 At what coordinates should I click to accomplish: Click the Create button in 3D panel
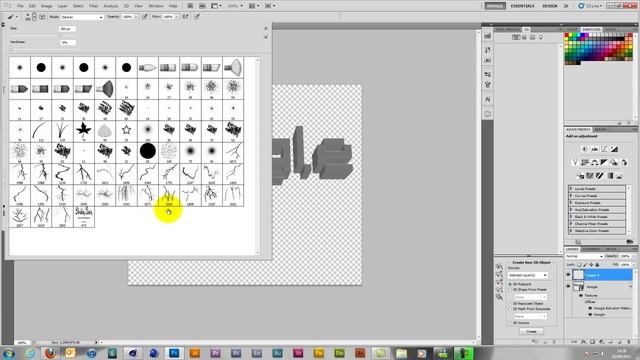(x=531, y=331)
